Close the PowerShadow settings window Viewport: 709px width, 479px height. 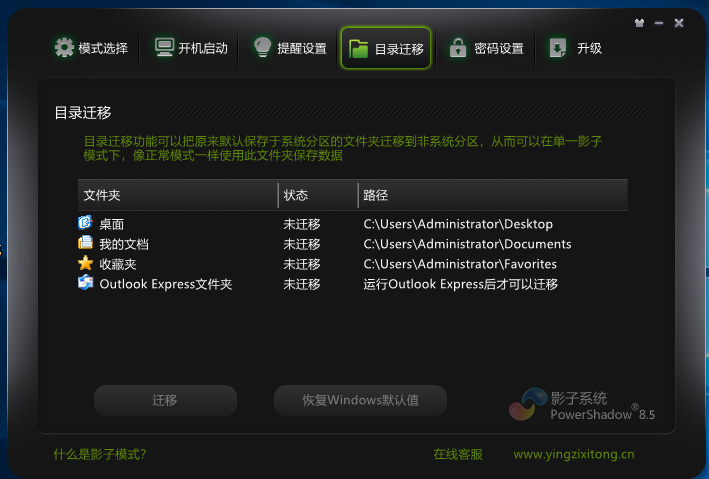tap(679, 23)
